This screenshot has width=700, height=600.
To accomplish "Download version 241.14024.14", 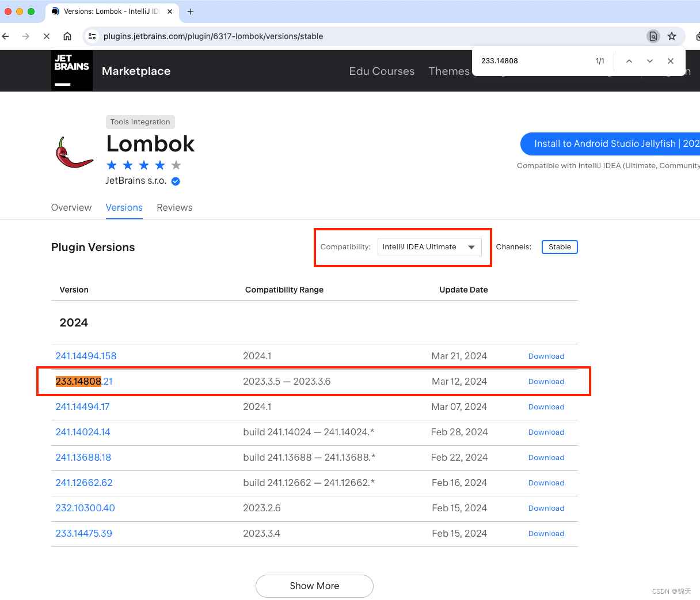I will (x=546, y=432).
